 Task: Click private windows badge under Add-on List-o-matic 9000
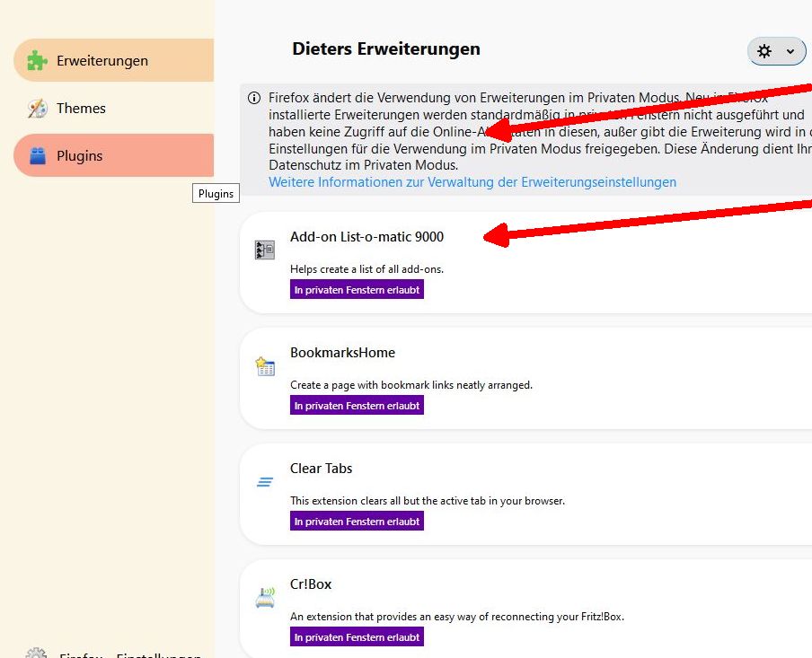pos(357,290)
